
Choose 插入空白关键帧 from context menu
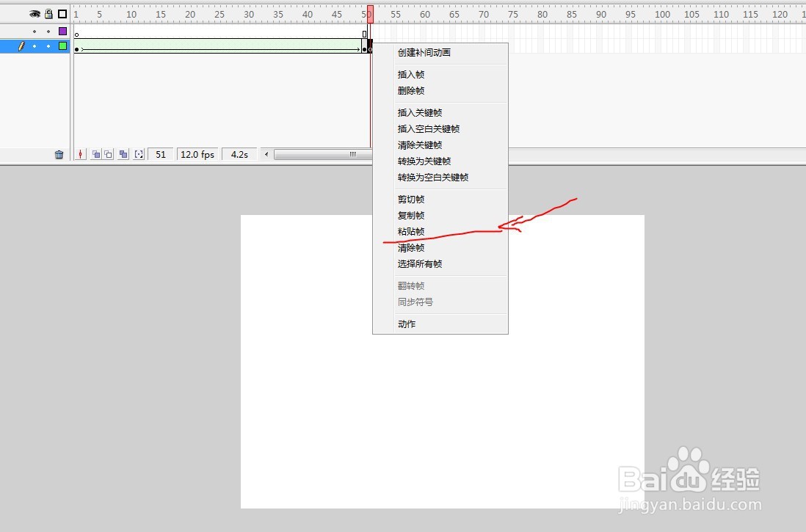[x=440, y=128]
